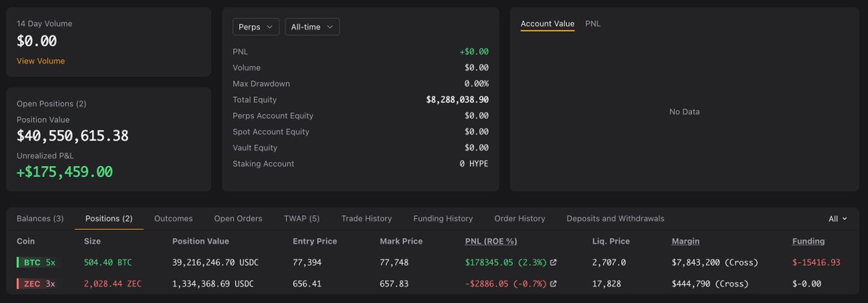The height and width of the screenshot is (303, 868).
Task: Go to the Outcomes tab
Action: 173,219
